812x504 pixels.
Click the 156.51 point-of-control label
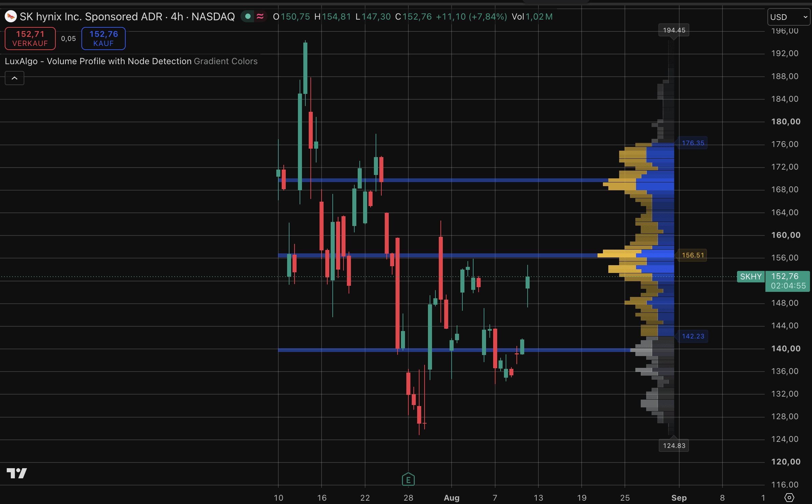(x=693, y=255)
